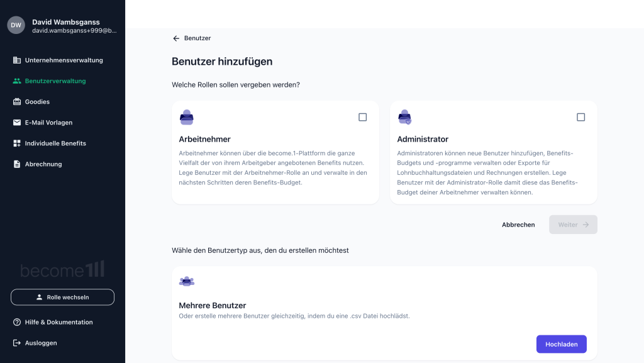The width and height of the screenshot is (644, 363).
Task: Click the E-Mail Vorlagen envelope icon
Action: click(x=17, y=123)
